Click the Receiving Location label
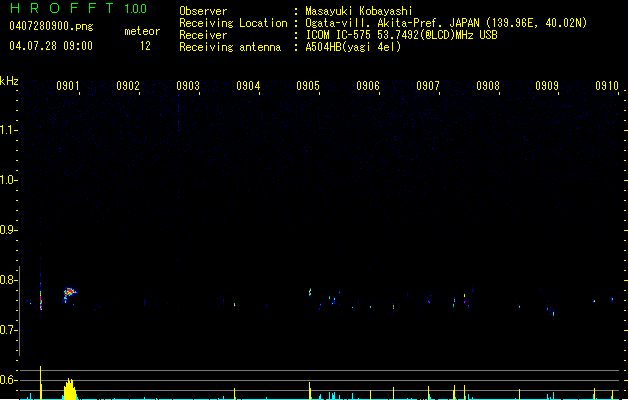Screen dimensions: 629x400 [233, 23]
